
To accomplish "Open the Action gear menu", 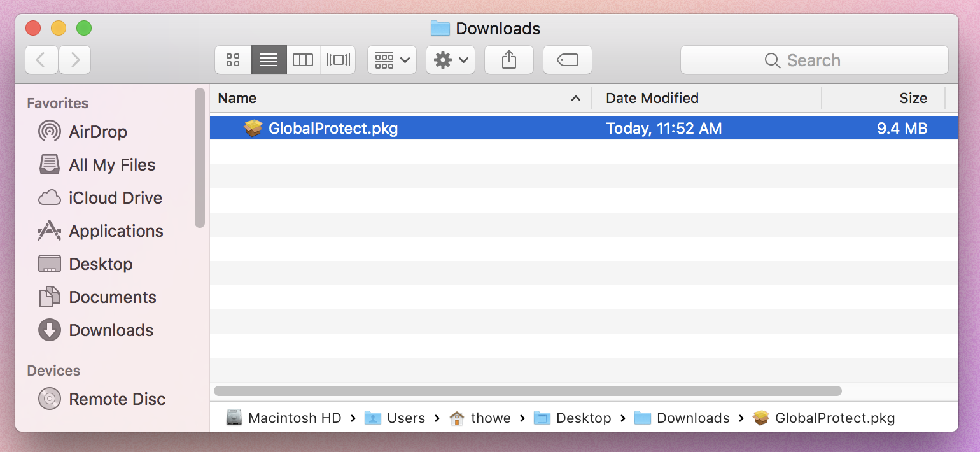I will click(x=451, y=60).
